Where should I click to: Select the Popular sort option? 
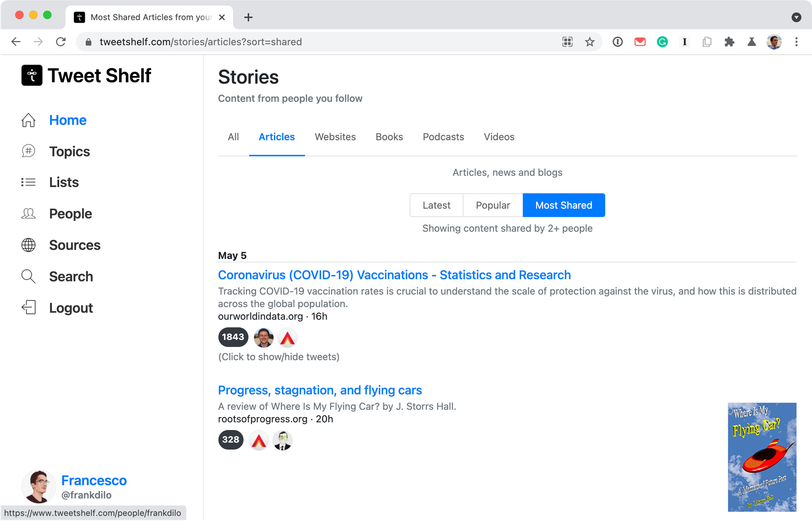[493, 205]
